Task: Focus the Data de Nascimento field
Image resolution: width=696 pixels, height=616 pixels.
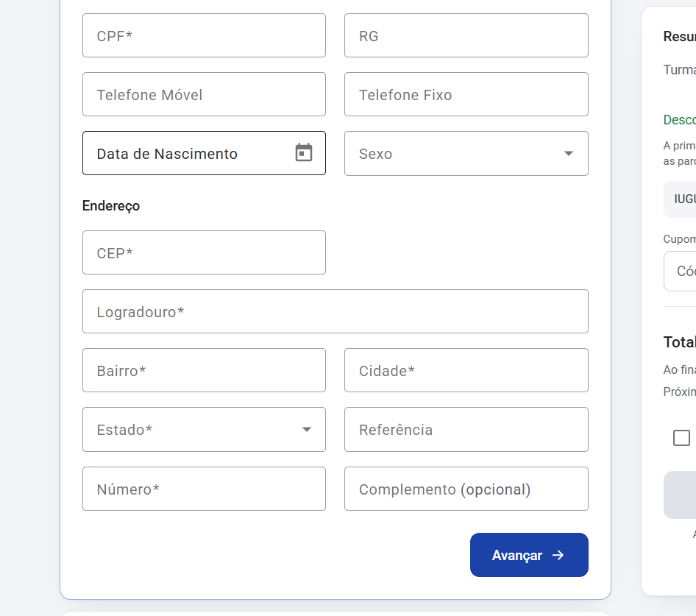Action: pyautogui.click(x=205, y=153)
